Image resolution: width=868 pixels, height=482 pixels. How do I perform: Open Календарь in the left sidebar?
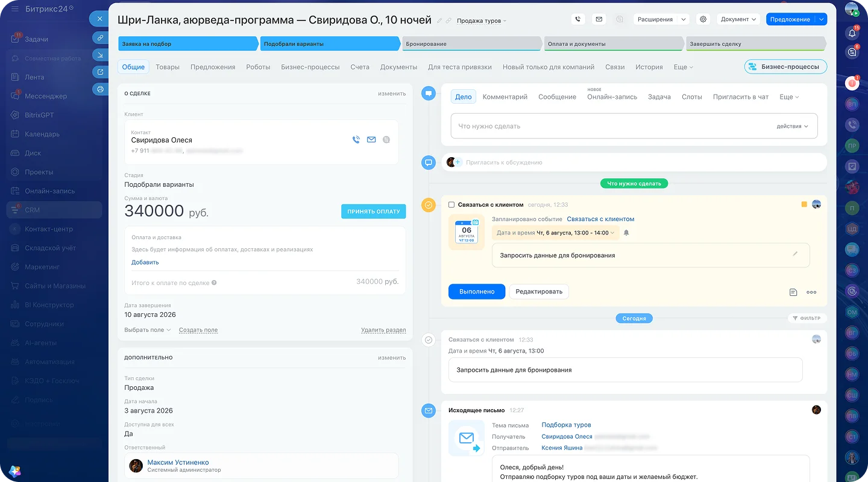coord(42,134)
